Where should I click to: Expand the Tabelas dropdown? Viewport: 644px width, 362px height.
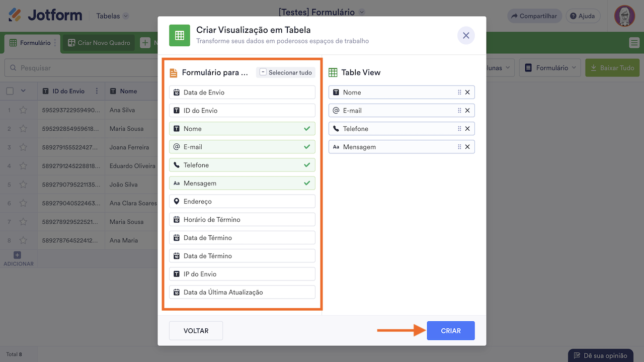click(x=113, y=16)
